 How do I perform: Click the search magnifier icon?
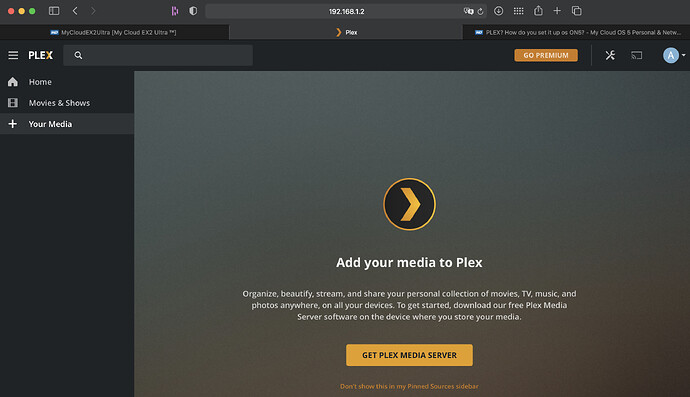click(78, 55)
